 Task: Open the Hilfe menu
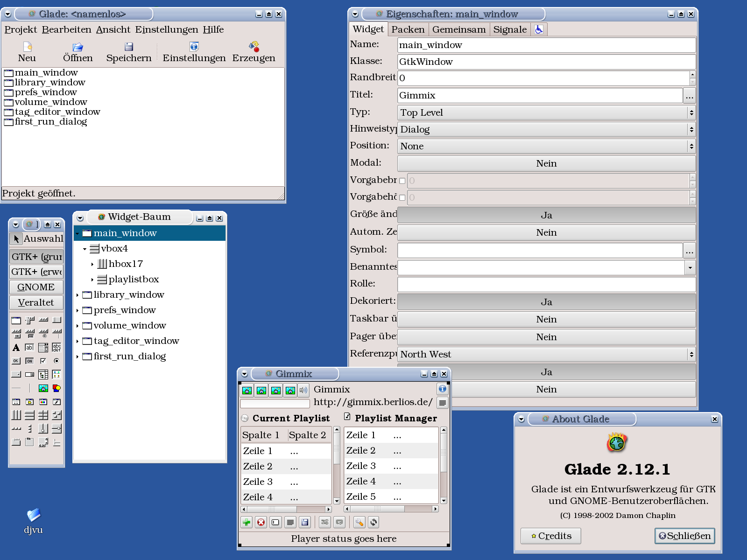213,29
